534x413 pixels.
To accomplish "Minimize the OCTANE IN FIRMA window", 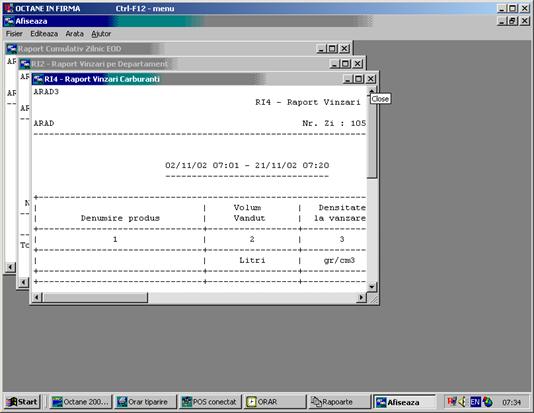I will (x=501, y=9).
